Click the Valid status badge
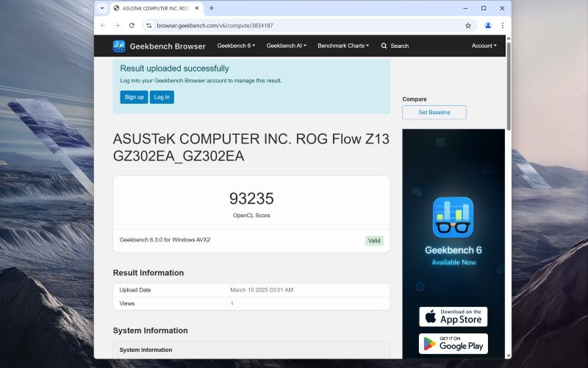Viewport: 588px width, 368px height. [374, 241]
